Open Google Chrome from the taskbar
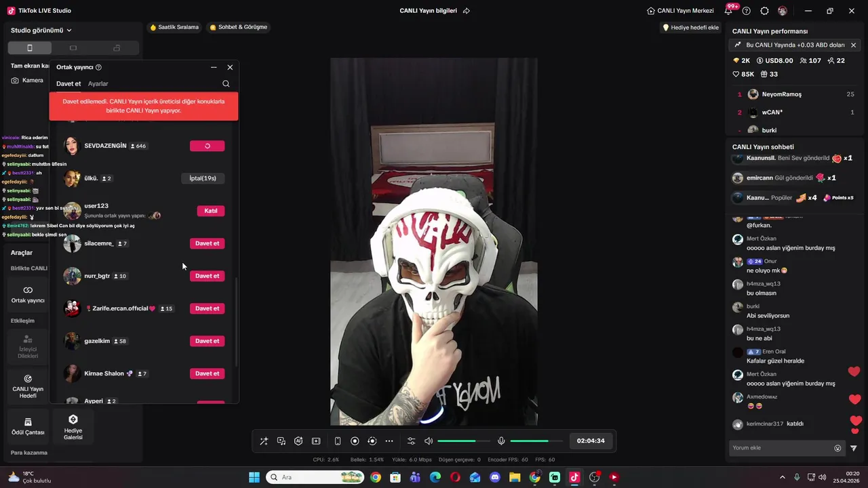Screen dimensions: 868x488 (376, 477)
